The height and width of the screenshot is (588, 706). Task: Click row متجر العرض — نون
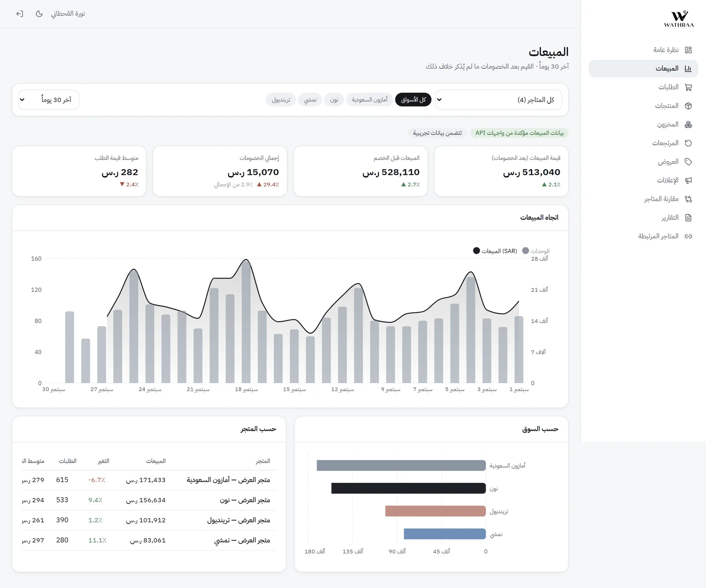(x=149, y=500)
